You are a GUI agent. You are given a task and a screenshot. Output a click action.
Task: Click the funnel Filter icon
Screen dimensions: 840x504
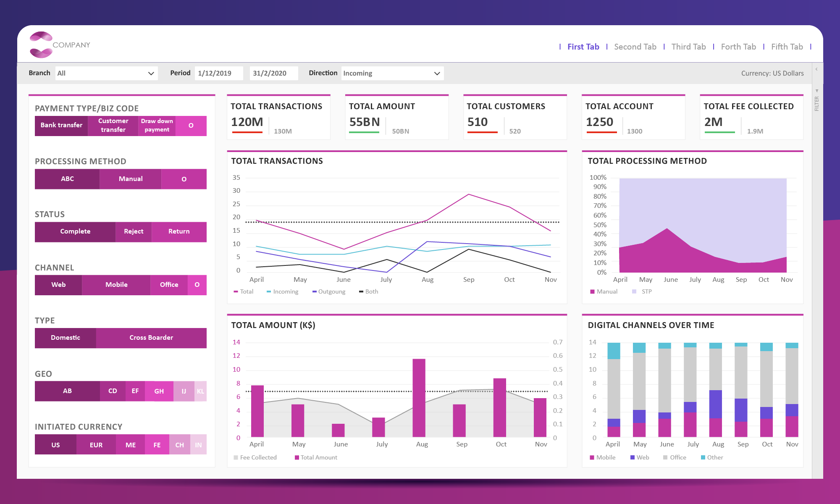tap(817, 91)
